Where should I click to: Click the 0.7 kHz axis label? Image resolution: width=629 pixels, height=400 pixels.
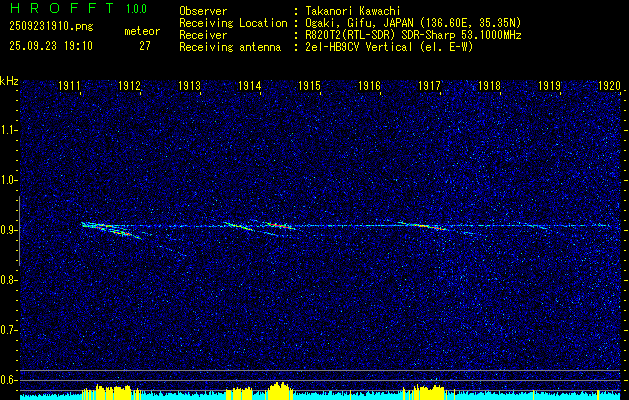[8, 330]
